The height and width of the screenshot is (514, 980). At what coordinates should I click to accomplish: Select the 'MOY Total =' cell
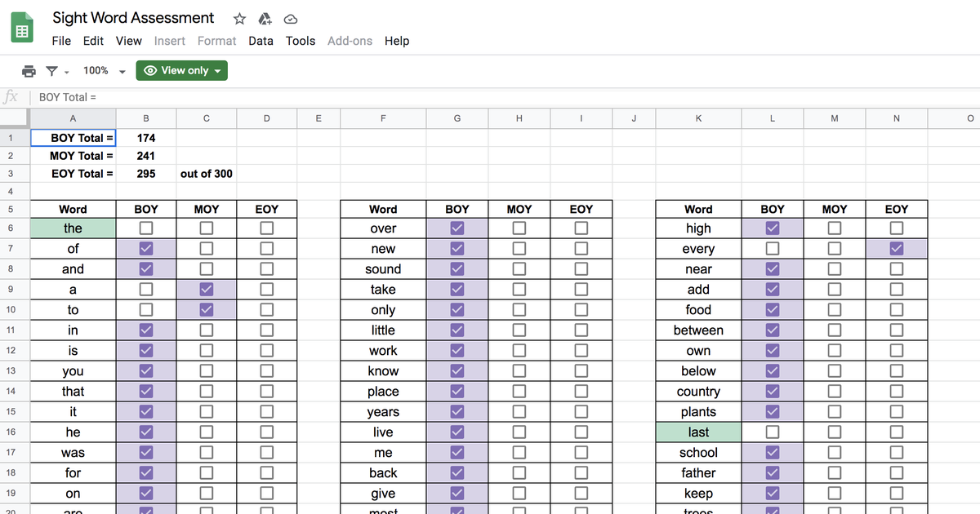[73, 156]
